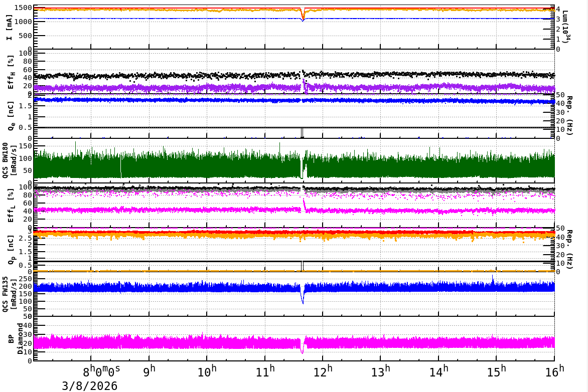Click the 14h time axis label
This screenshot has height=392, width=588.
click(439, 371)
